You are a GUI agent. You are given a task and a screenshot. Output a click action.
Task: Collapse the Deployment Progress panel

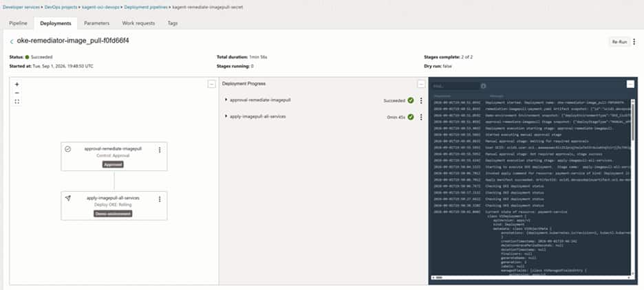[x=421, y=84]
